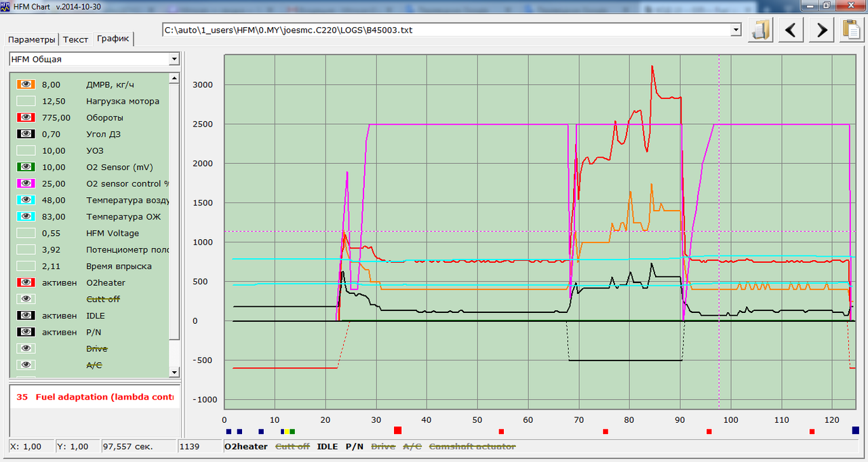Switch to the Текст tab
Viewport: 868px width, 462px height.
point(75,39)
